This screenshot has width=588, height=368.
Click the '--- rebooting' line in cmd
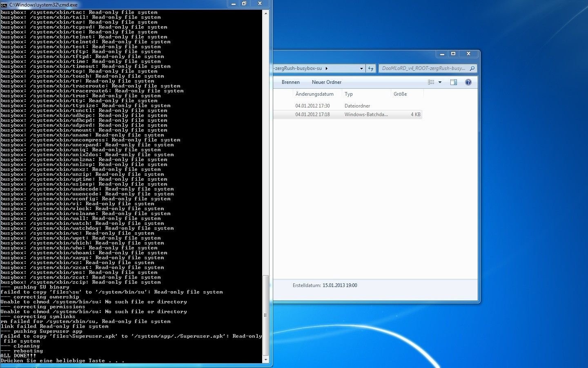[x=22, y=351]
